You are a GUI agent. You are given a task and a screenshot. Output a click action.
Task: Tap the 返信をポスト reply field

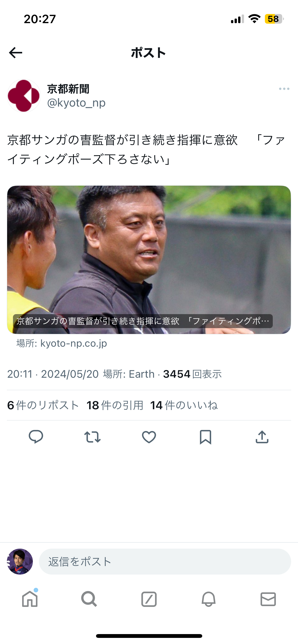coord(165,561)
